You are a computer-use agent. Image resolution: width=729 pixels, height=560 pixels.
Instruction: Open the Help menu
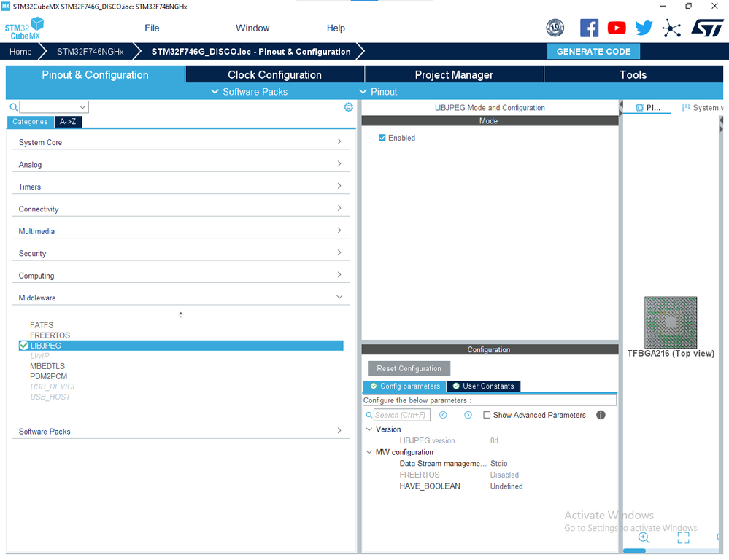(x=336, y=28)
